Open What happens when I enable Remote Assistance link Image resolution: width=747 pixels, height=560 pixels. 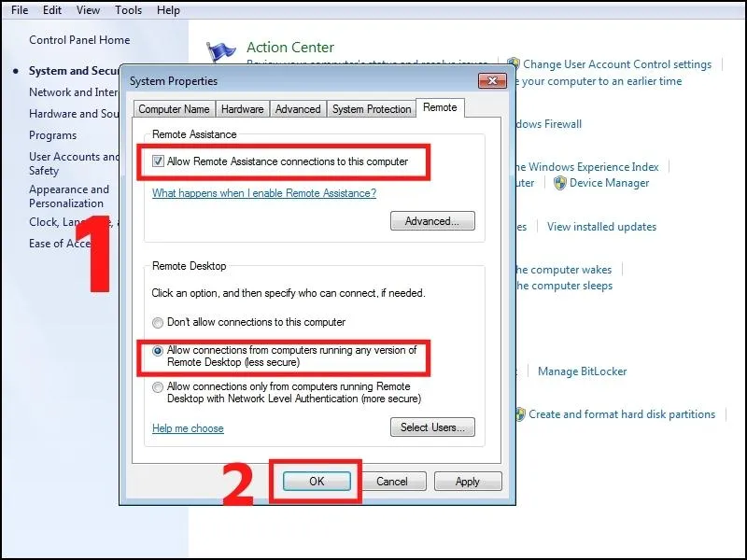click(x=263, y=193)
